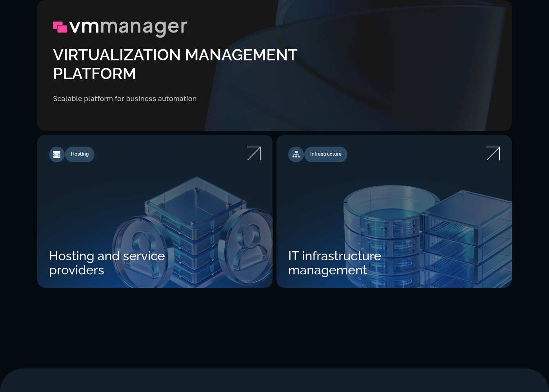549x392 pixels.
Task: Open Hosting and service providers title
Action: click(107, 263)
